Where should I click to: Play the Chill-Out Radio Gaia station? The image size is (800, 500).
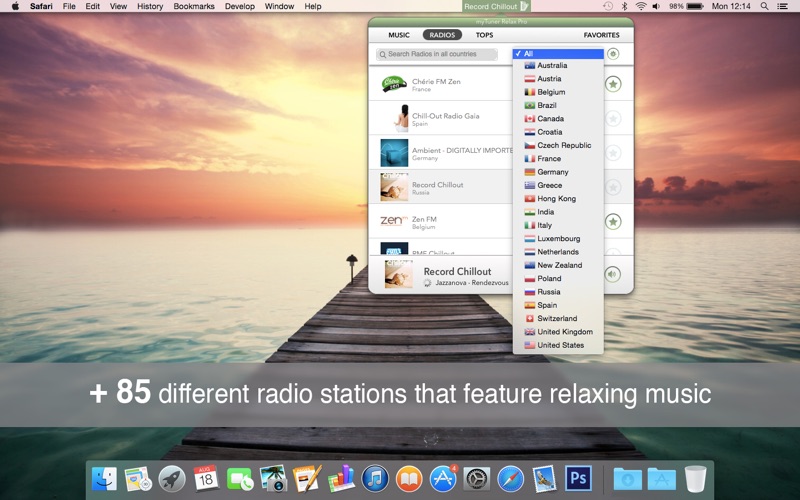441,118
